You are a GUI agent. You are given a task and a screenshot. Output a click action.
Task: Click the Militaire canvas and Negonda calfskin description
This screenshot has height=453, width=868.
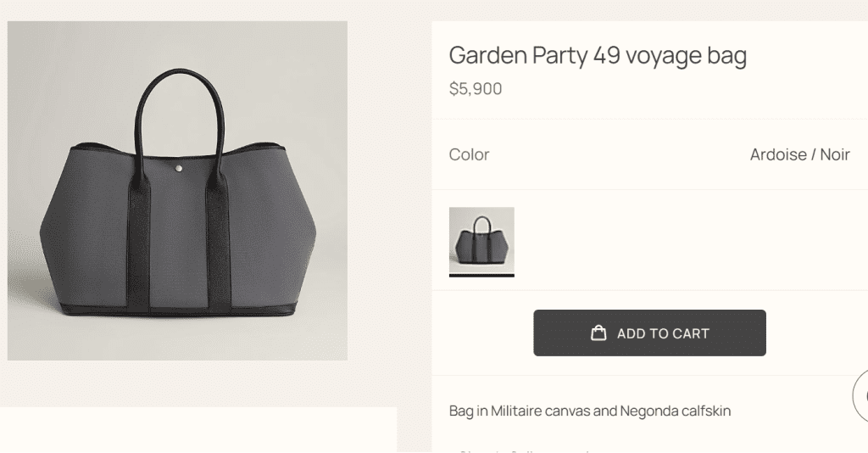coord(589,411)
